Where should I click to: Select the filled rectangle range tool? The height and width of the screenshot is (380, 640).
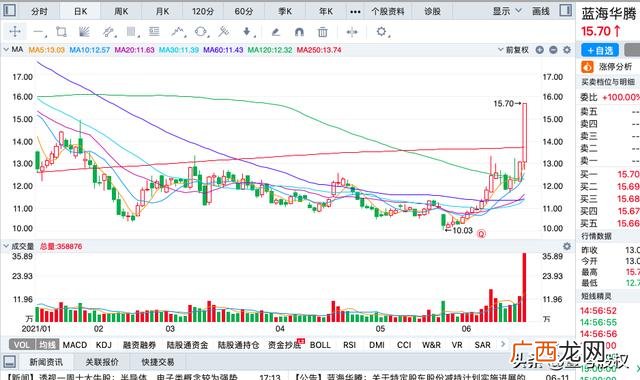(x=131, y=32)
